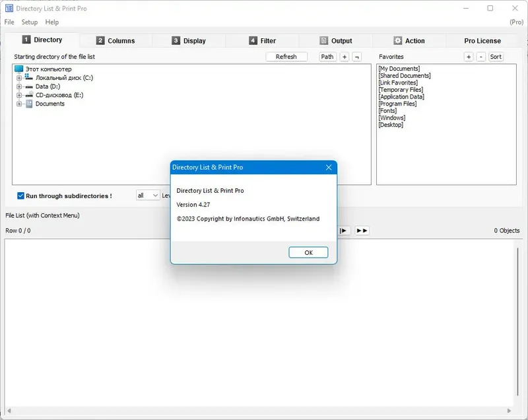Click the minus button beside Favorites Sort
The width and height of the screenshot is (528, 420).
coord(480,57)
